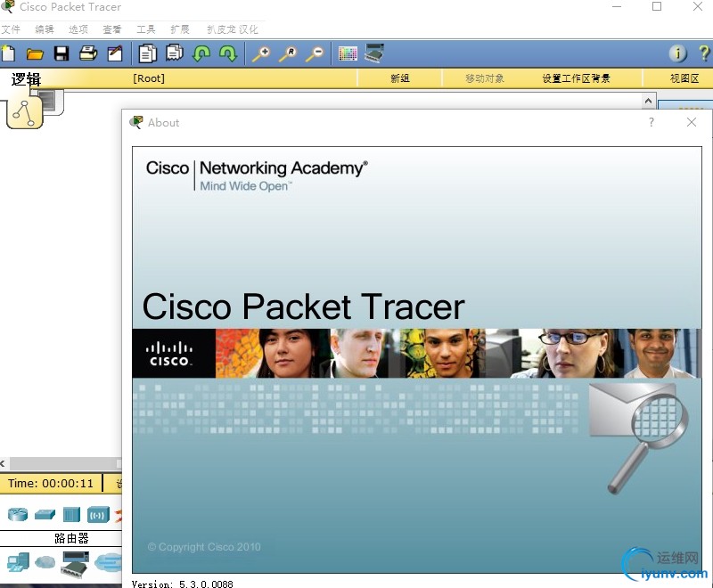
Task: Click the yellow question mark Help icon
Action: tap(704, 53)
